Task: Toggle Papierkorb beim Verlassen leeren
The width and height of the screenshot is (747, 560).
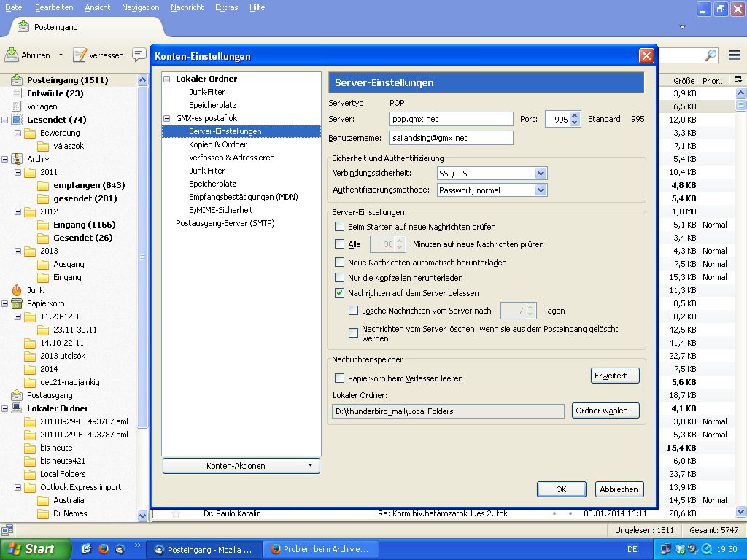Action: [x=339, y=378]
